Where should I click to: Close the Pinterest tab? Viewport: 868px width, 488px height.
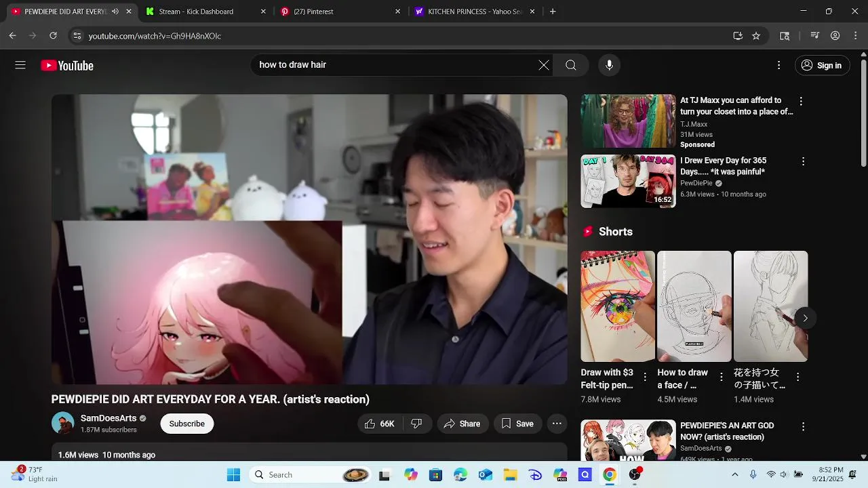pos(397,12)
